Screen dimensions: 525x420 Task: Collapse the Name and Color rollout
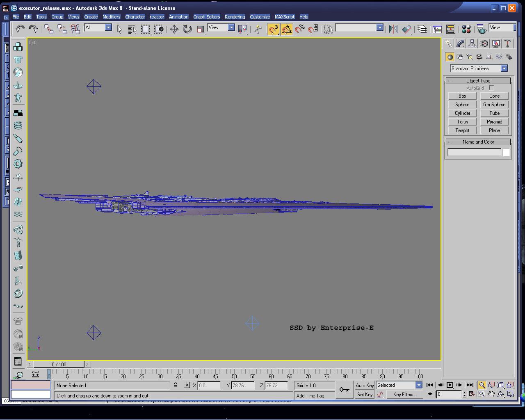[x=478, y=142]
